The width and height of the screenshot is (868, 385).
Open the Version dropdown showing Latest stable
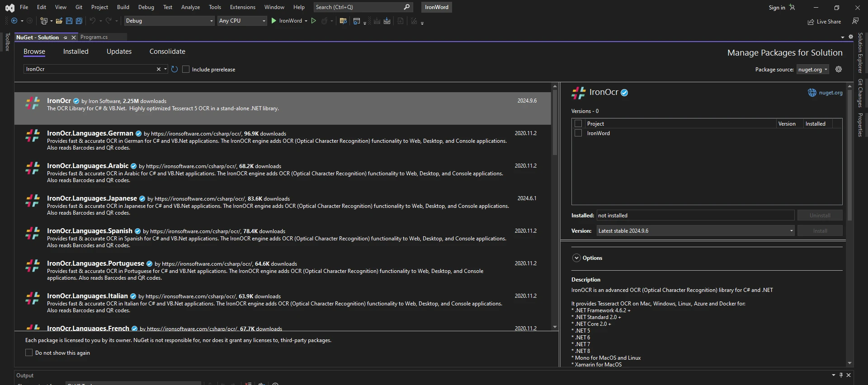tap(695, 231)
